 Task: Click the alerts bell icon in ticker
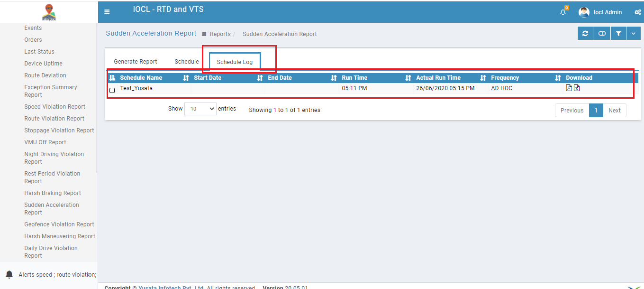pos(9,274)
